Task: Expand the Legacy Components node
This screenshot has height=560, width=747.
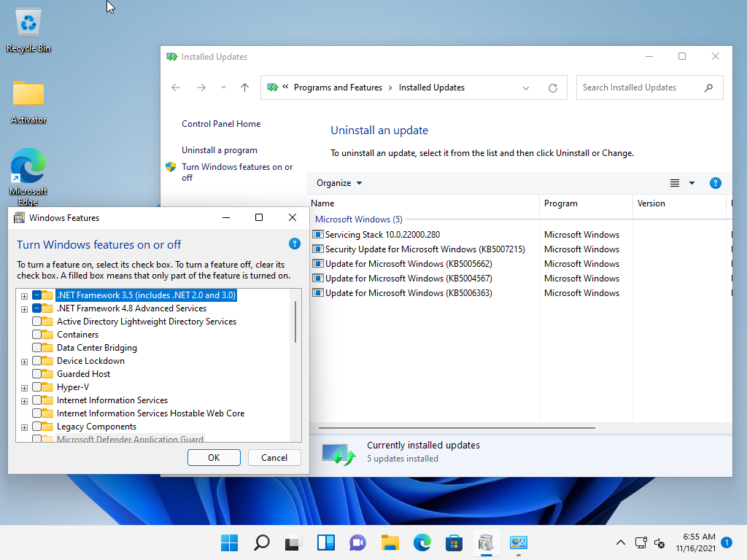Action: [x=24, y=427]
